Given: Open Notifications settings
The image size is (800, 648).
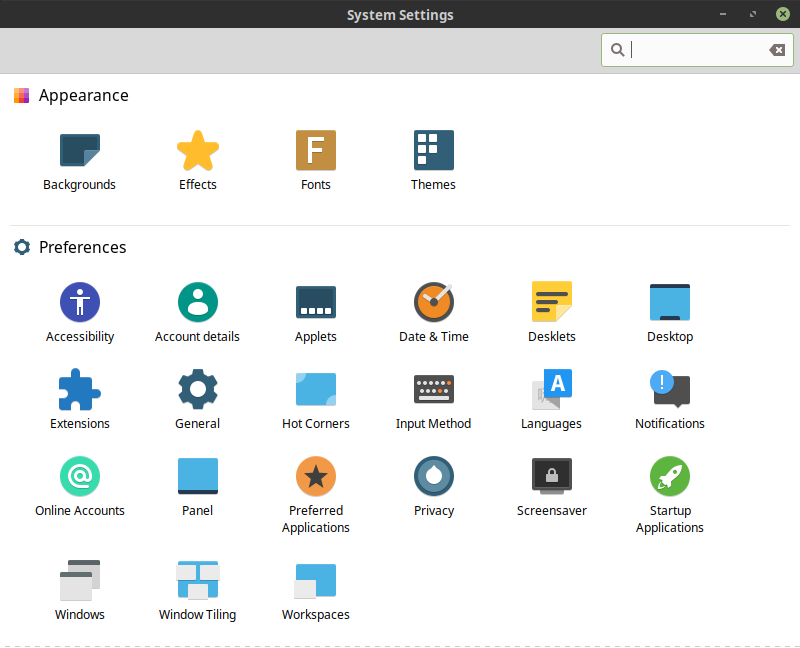Looking at the screenshot, I should [670, 389].
